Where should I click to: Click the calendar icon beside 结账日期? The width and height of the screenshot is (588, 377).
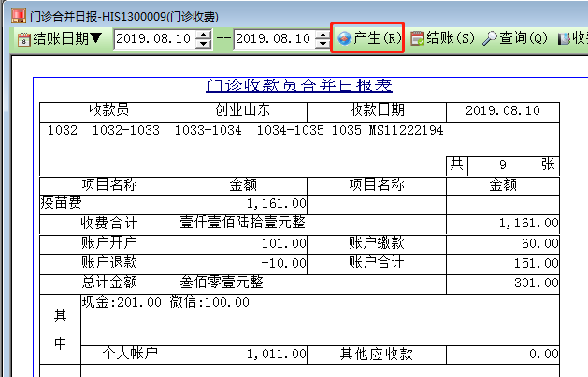point(24,39)
